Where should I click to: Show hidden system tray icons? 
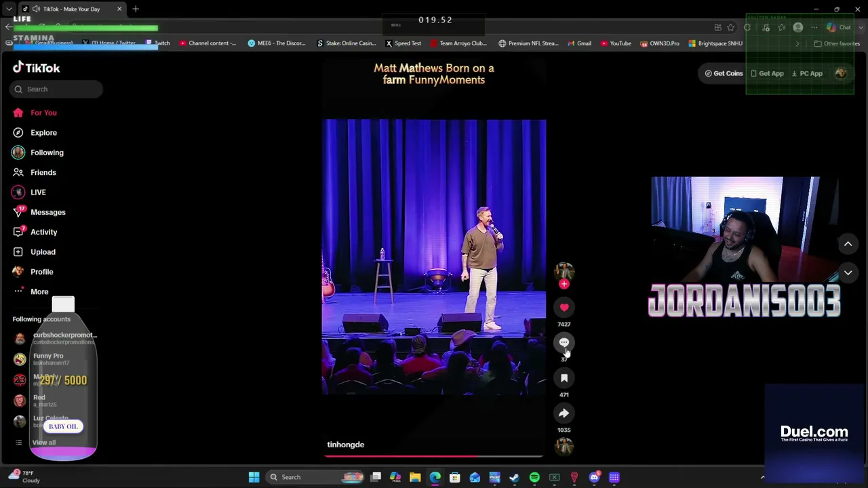[762, 477]
